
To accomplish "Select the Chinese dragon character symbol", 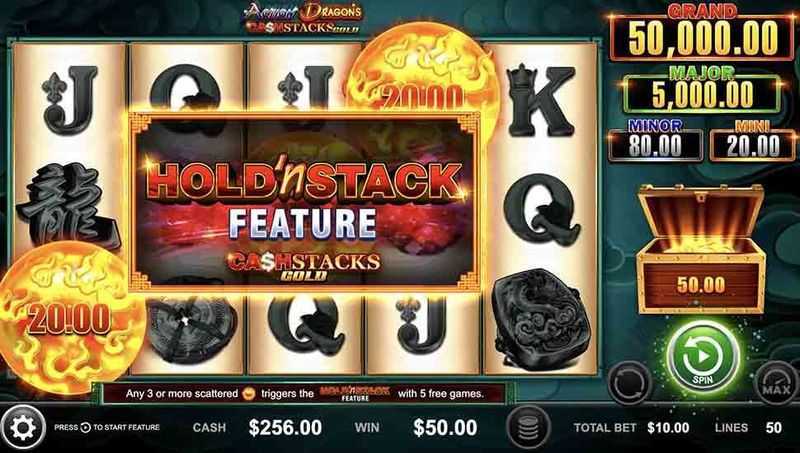I will coord(69,207).
